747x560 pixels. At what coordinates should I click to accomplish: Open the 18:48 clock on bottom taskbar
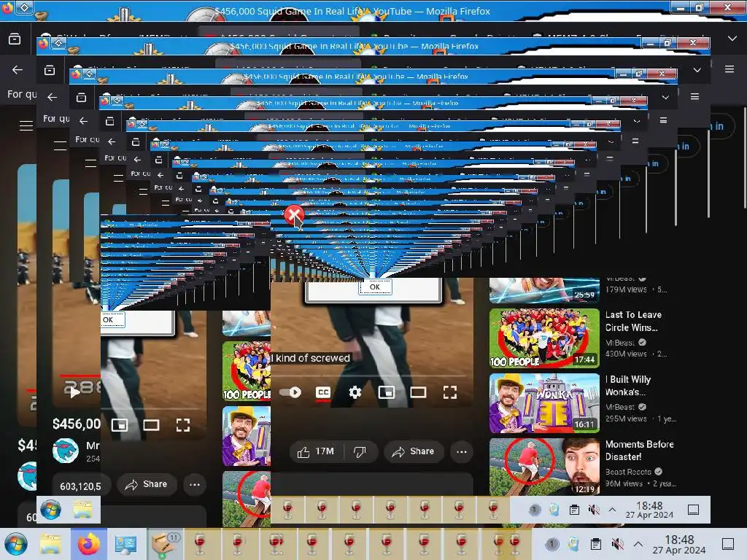(x=679, y=544)
